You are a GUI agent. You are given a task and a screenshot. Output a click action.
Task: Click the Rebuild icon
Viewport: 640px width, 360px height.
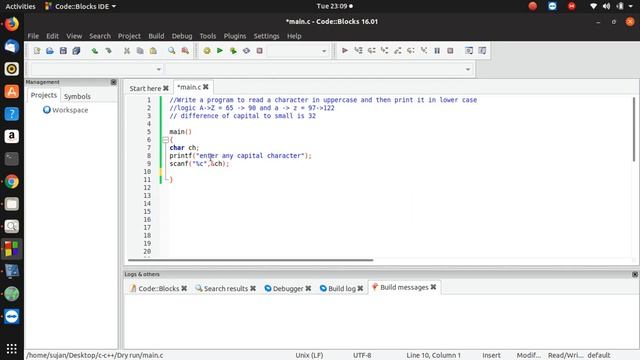point(246,51)
